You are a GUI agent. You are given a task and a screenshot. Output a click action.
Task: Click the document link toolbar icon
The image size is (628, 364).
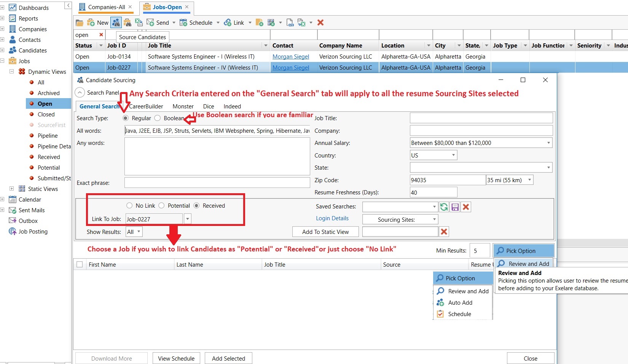(290, 23)
